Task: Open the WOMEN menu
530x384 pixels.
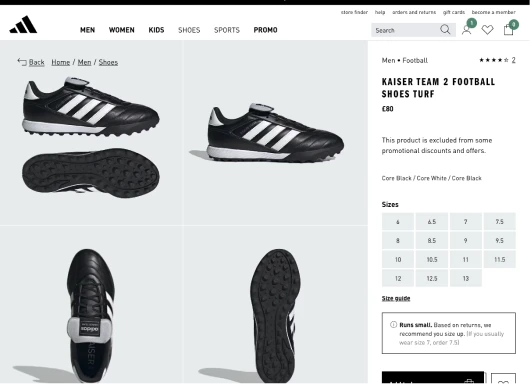Action: pyautogui.click(x=122, y=30)
